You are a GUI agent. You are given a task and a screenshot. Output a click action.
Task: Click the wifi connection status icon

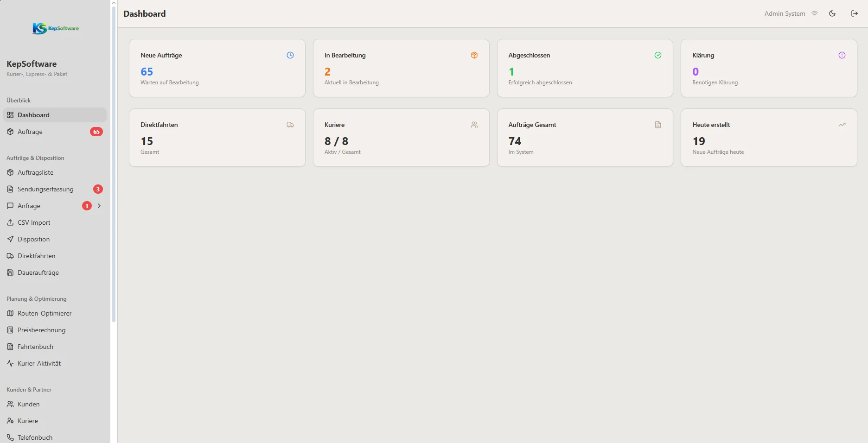coord(815,13)
